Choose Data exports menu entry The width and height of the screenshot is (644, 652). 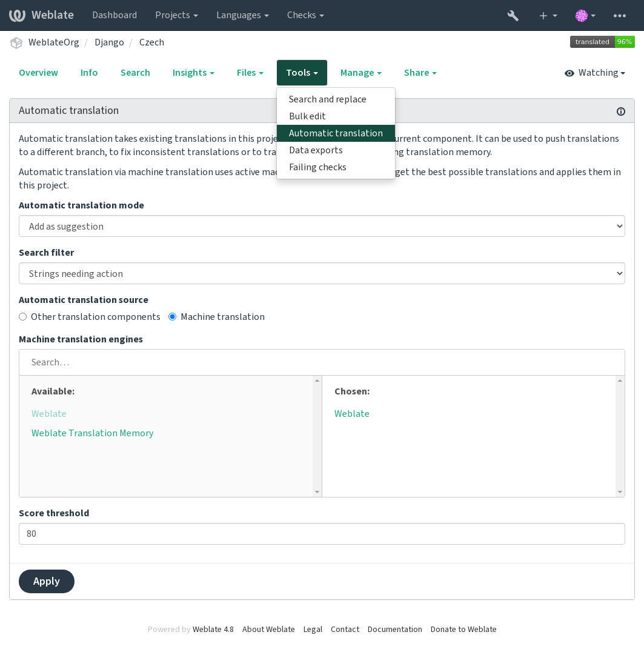[x=336, y=150]
